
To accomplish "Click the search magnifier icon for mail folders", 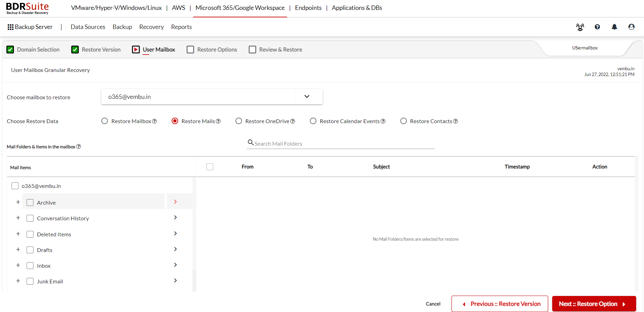I will pos(251,143).
